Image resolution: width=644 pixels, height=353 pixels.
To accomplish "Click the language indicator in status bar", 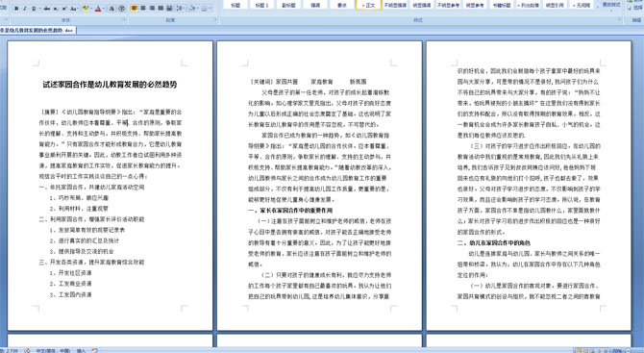I will [x=53, y=350].
